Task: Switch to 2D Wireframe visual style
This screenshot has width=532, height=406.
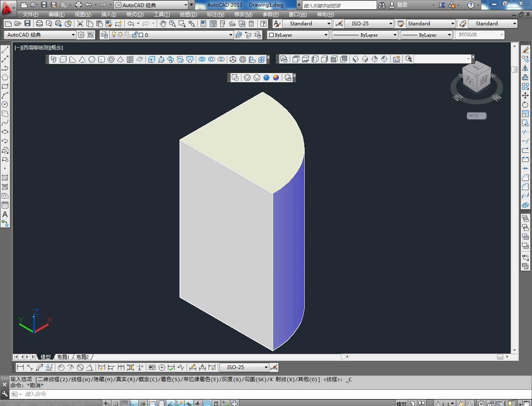Action: tap(235, 78)
